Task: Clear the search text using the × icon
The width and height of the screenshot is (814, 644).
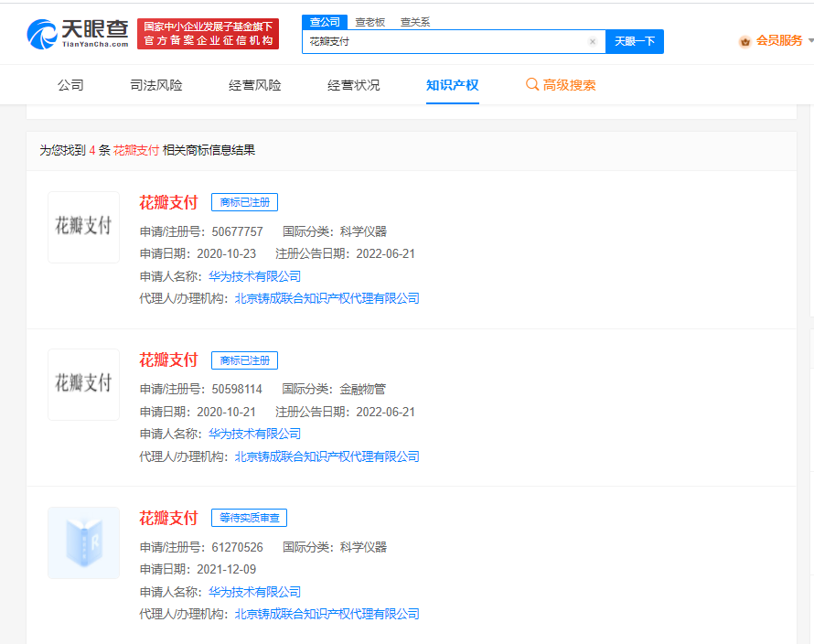Action: click(592, 41)
